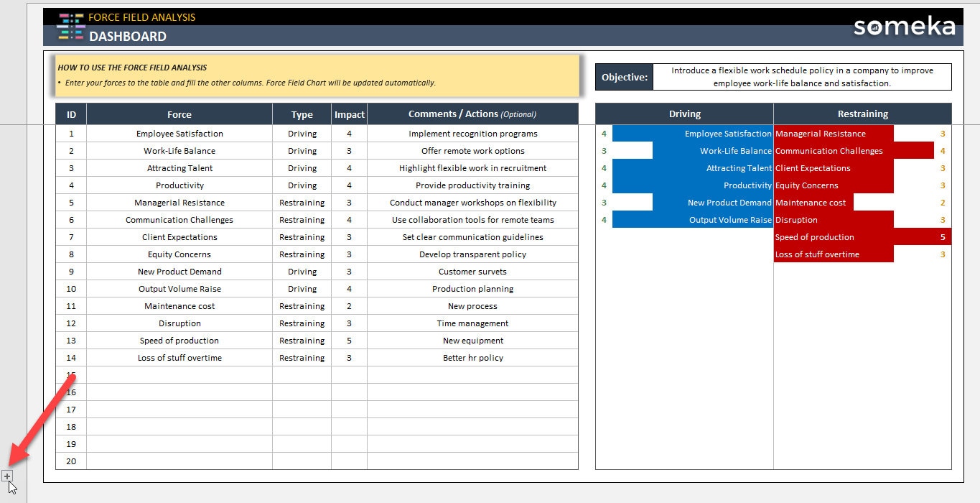This screenshot has width=980, height=503.
Task: Click the Force Field Analysis colored logo icon
Action: click(70, 27)
